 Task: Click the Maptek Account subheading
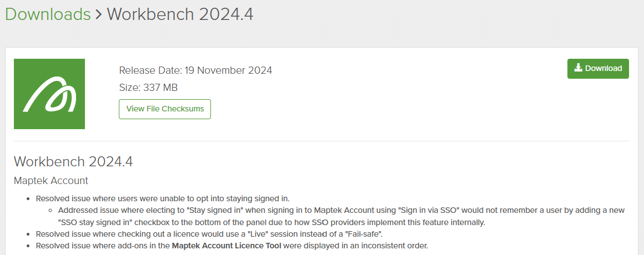(x=51, y=181)
